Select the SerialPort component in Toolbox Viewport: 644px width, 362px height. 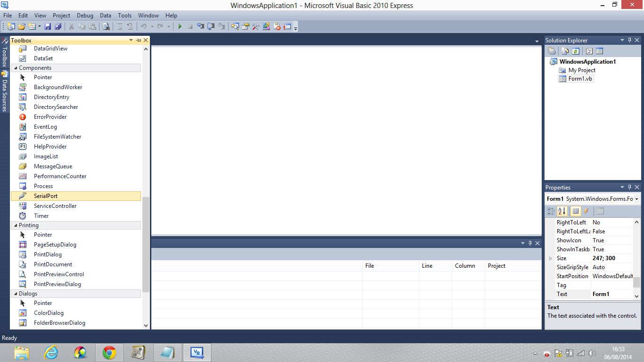point(75,196)
